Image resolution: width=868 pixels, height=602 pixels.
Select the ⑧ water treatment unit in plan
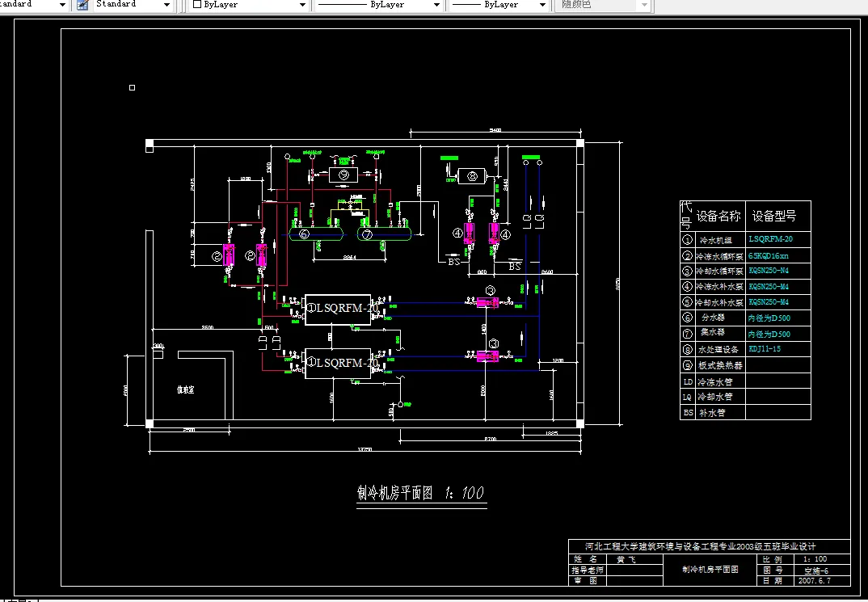472,176
